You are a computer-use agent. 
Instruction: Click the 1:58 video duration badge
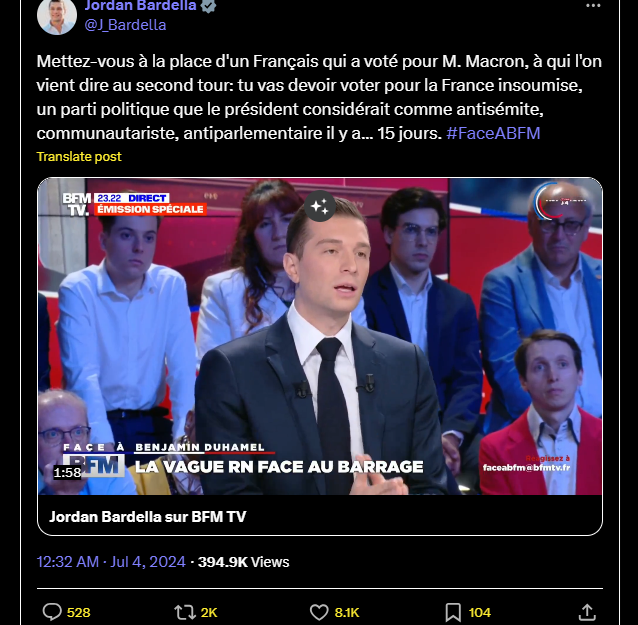click(x=68, y=472)
